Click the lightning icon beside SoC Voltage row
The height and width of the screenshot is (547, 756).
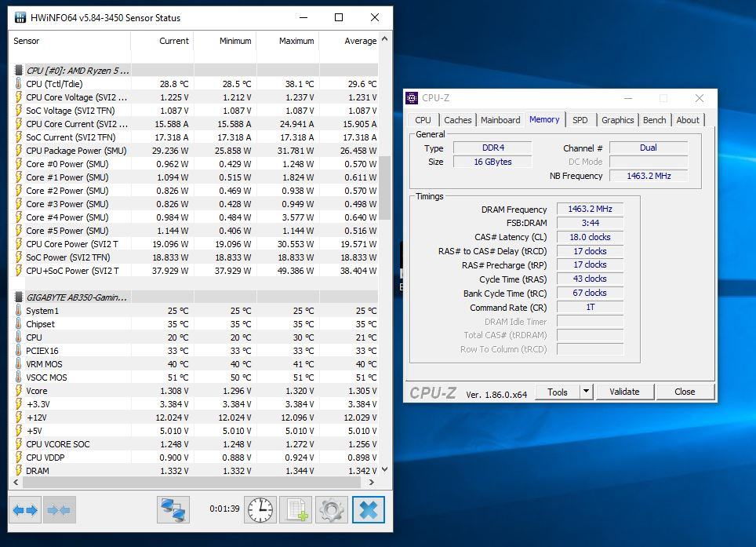pos(19,111)
